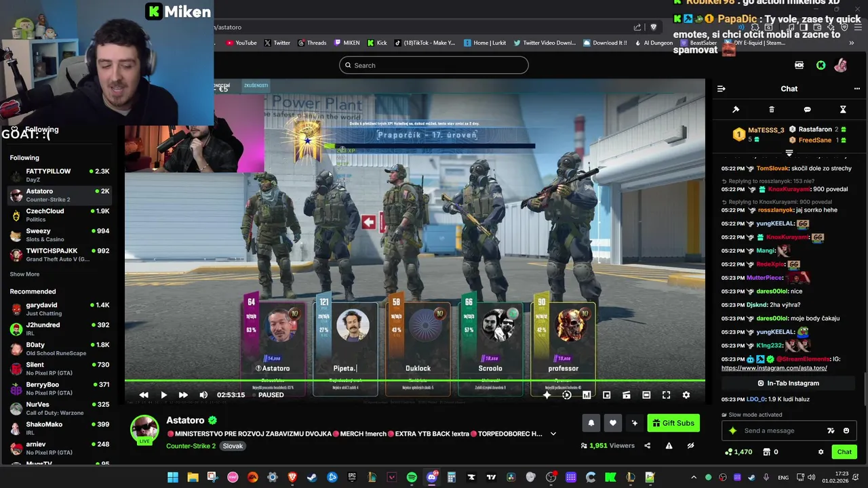Play the paused stream
The image size is (868, 488).
(163, 395)
